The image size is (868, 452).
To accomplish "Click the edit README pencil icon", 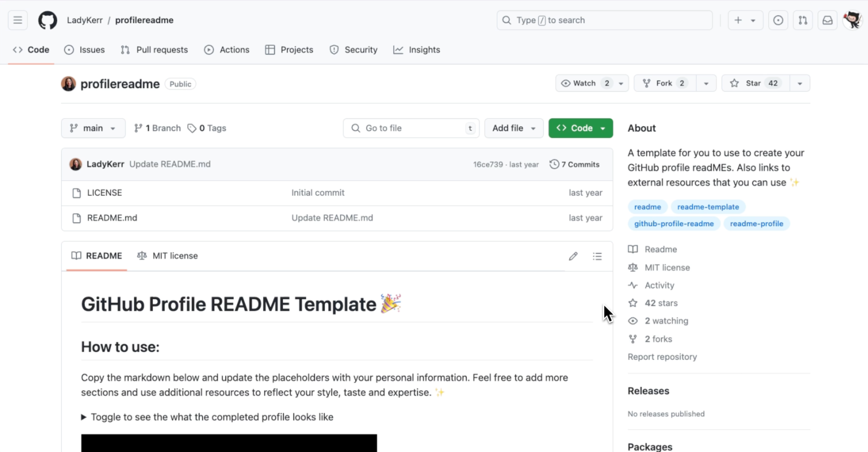I will tap(573, 256).
